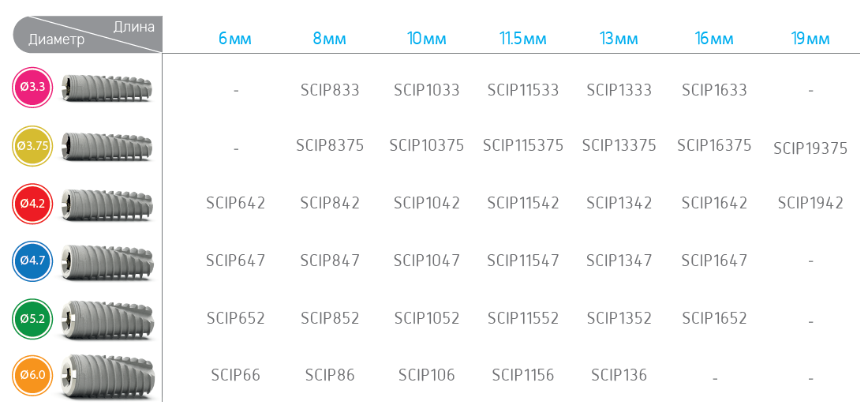Select the 6мм length column header
This screenshot has height=420, width=868.
coord(235,39)
